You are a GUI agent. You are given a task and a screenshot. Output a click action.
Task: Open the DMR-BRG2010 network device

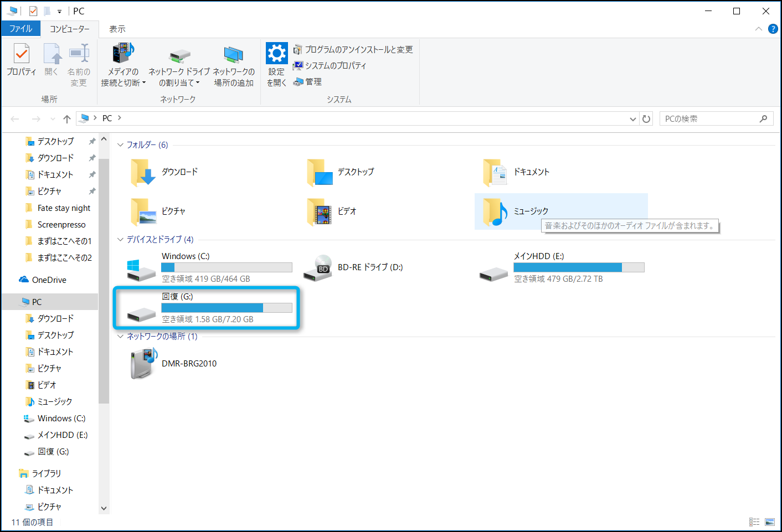pyautogui.click(x=144, y=364)
